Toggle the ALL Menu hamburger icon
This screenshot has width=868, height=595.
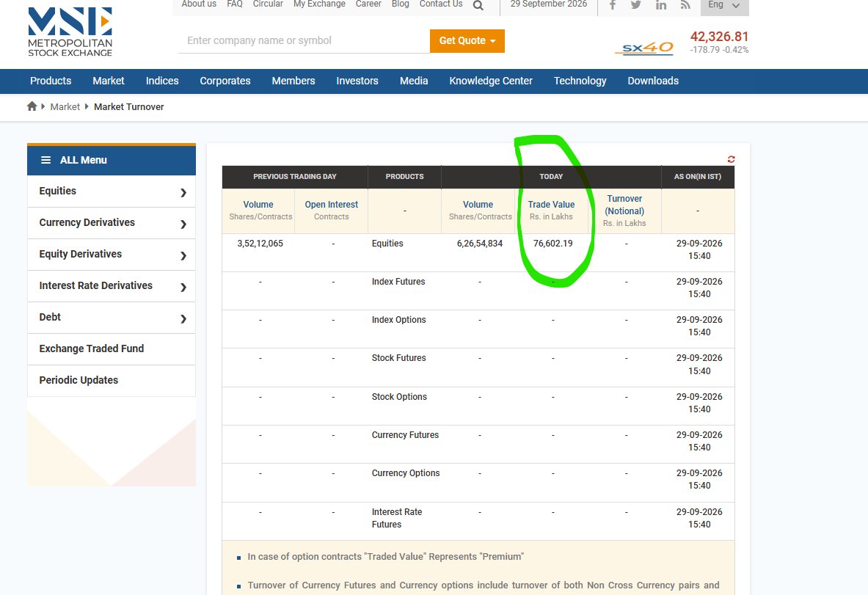pyautogui.click(x=46, y=160)
